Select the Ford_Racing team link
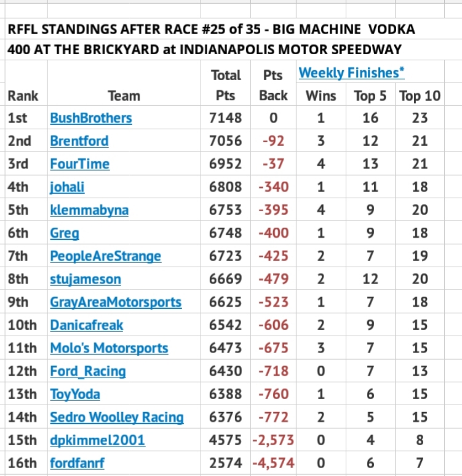Image resolution: width=462 pixels, height=476 pixels. (x=87, y=371)
